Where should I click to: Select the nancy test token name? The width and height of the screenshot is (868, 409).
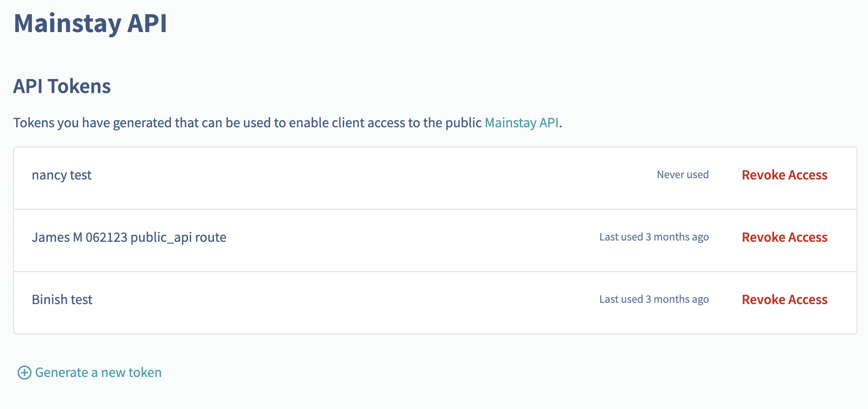coord(62,175)
